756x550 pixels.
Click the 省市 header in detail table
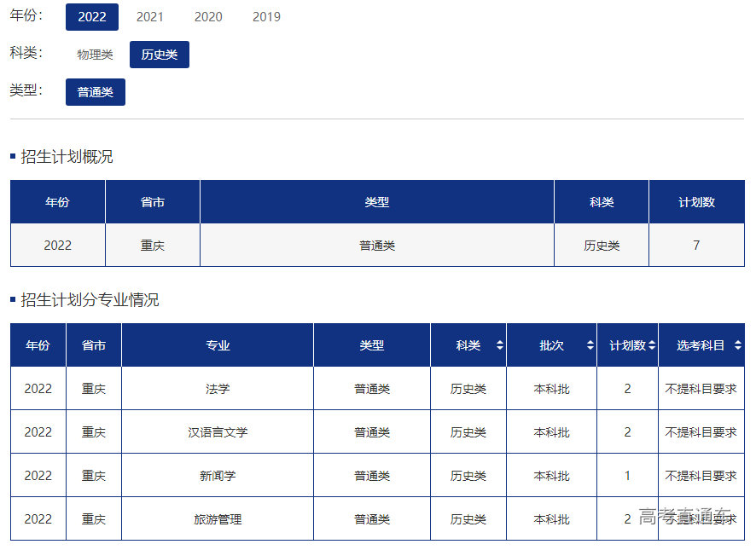pos(94,345)
